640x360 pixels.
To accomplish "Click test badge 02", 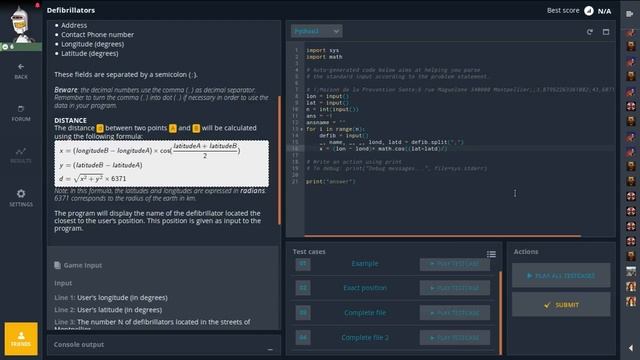I will pyautogui.click(x=303, y=288).
